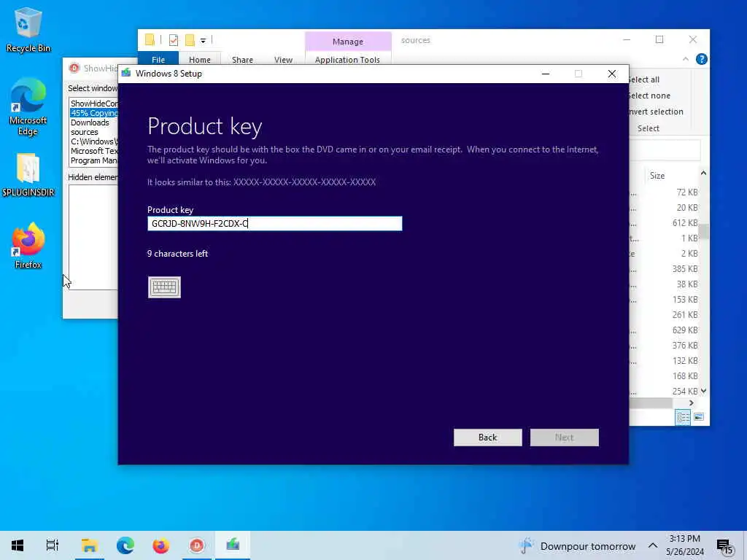Click the Product key input field

pos(275,224)
